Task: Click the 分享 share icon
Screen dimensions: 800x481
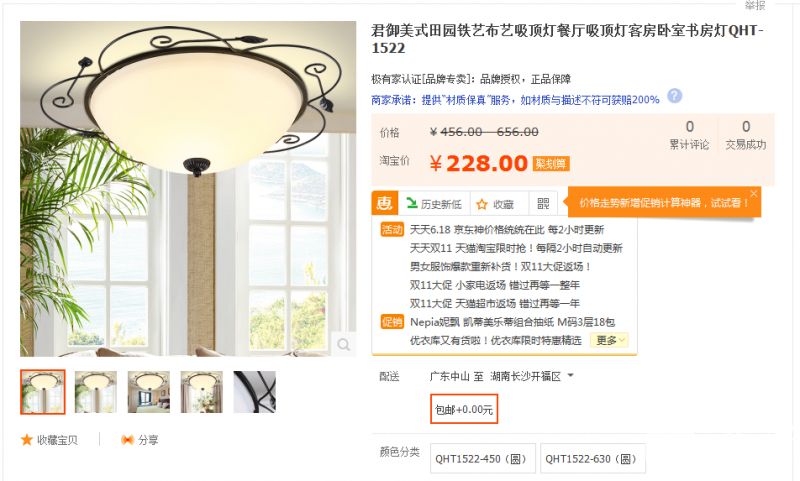Action: point(127,440)
